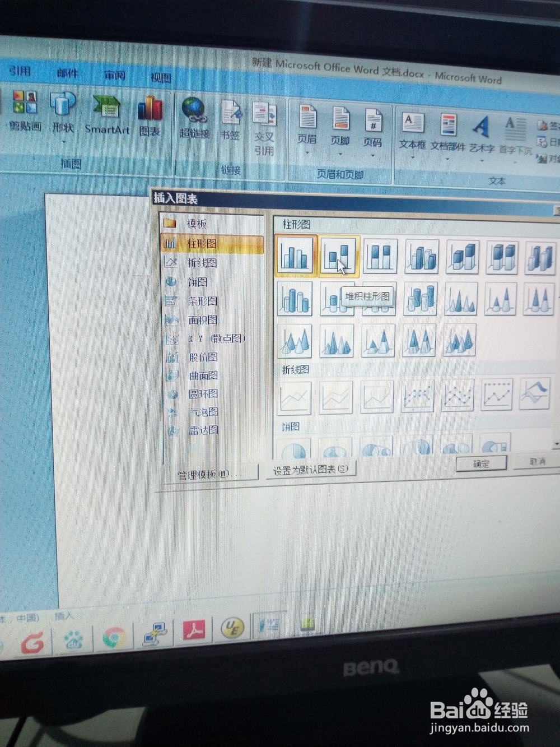Click Set as Default Chart (设置为默认图表)

tap(310, 470)
